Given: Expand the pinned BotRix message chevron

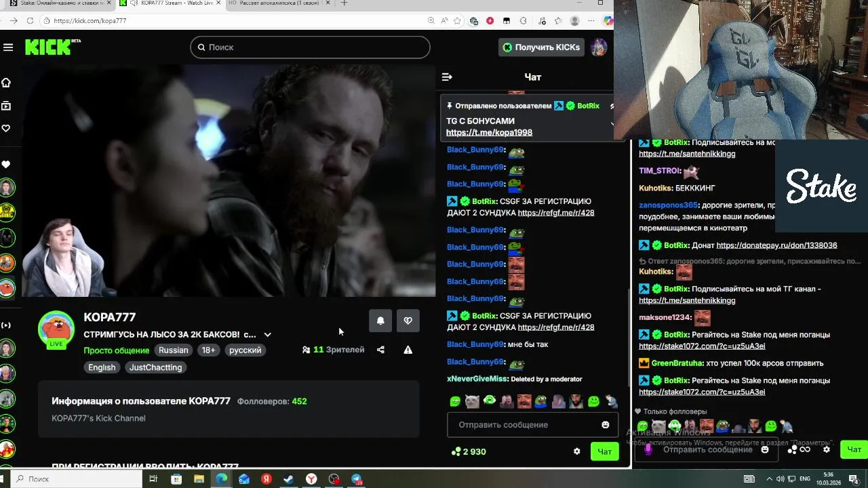Looking at the screenshot, I should click(612, 124).
